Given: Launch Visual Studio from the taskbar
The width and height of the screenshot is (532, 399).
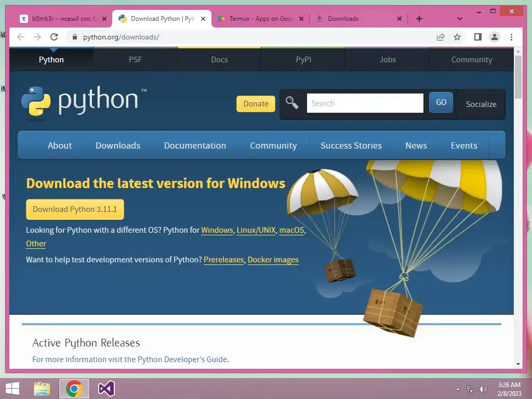Looking at the screenshot, I should (x=106, y=389).
